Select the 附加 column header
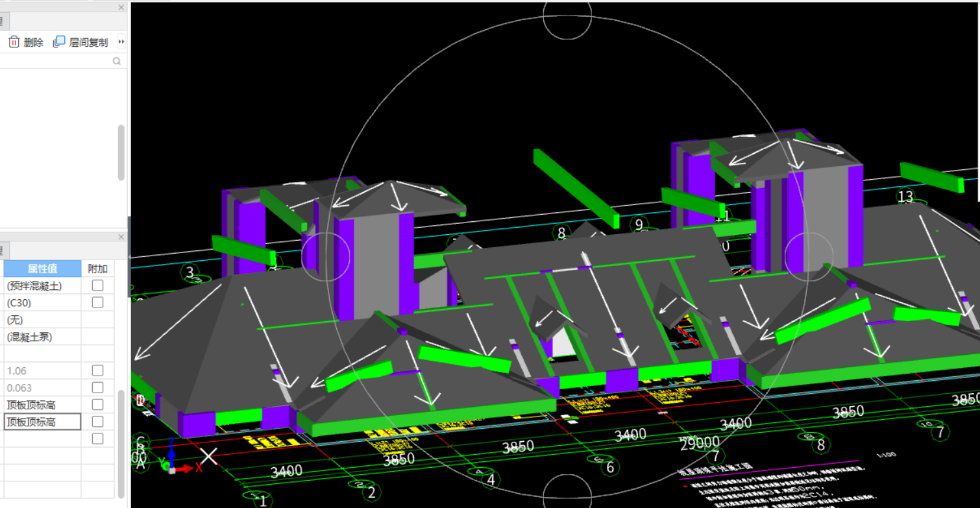This screenshot has height=508, width=980. pyautogui.click(x=97, y=269)
